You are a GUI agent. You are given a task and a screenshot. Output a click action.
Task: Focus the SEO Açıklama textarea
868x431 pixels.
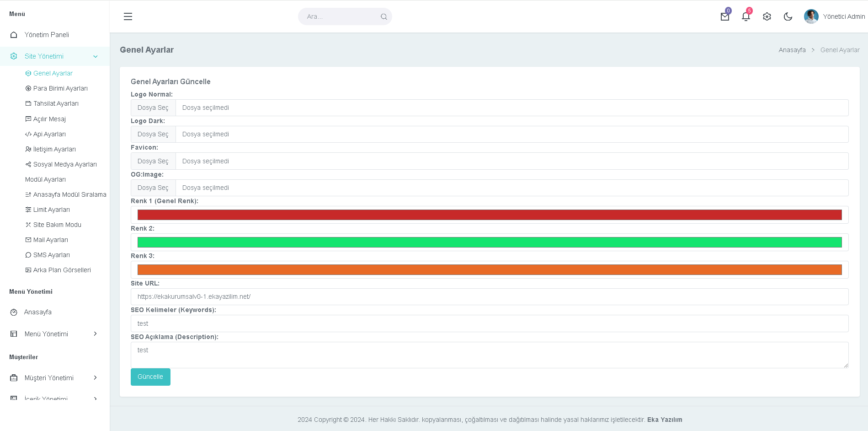(490, 355)
